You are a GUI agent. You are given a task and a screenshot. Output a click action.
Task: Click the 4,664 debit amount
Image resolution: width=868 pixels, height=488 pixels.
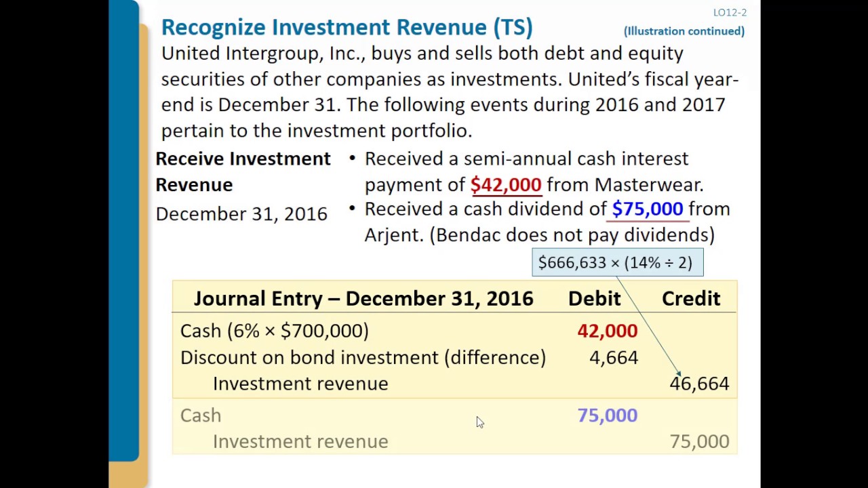[x=613, y=358]
